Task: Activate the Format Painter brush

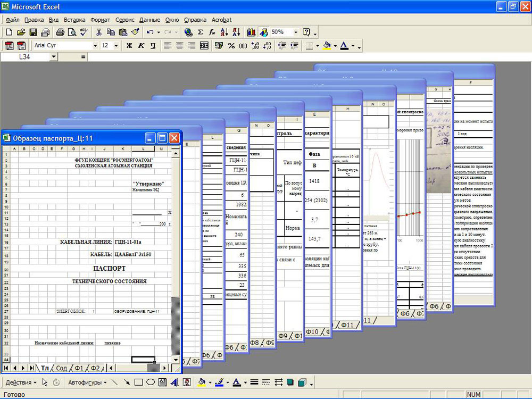Action: point(135,32)
